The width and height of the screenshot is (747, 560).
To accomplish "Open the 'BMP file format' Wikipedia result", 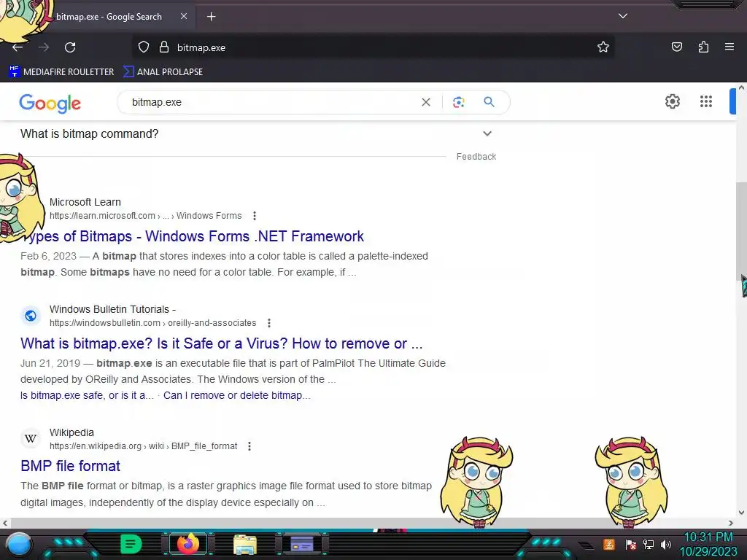I will (71, 466).
